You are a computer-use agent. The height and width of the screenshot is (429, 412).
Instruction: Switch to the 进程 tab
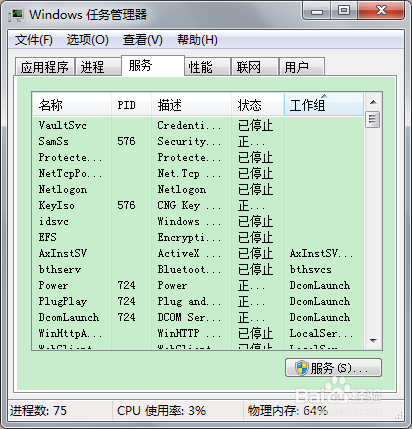pos(98,67)
